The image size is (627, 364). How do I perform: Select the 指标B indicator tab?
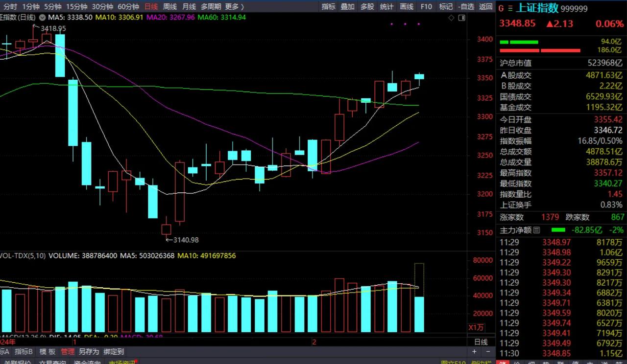(24, 351)
